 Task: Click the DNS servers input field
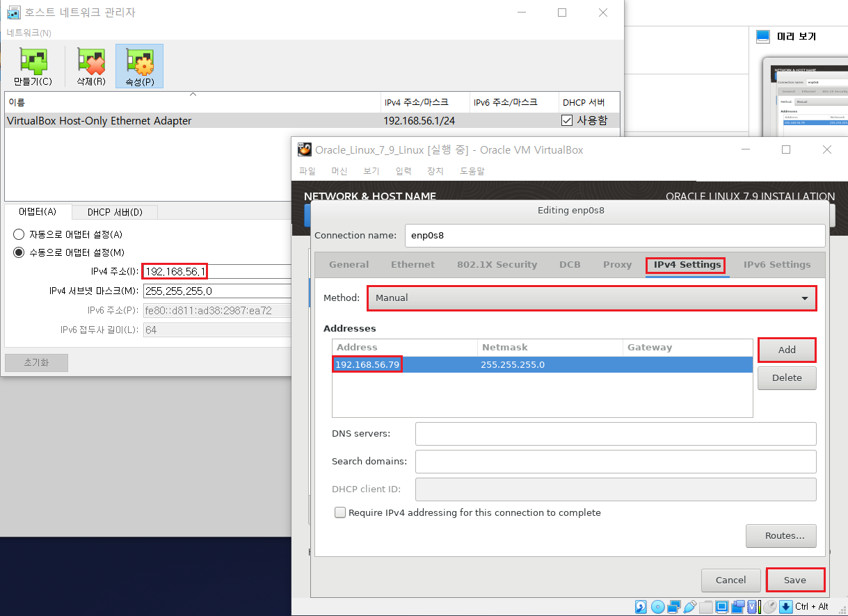[615, 433]
